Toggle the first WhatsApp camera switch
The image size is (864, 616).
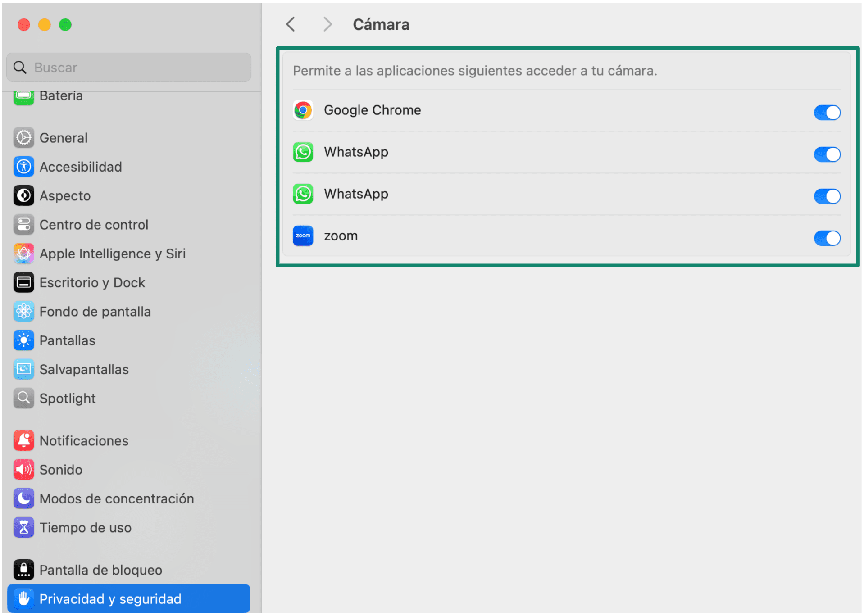pyautogui.click(x=827, y=154)
